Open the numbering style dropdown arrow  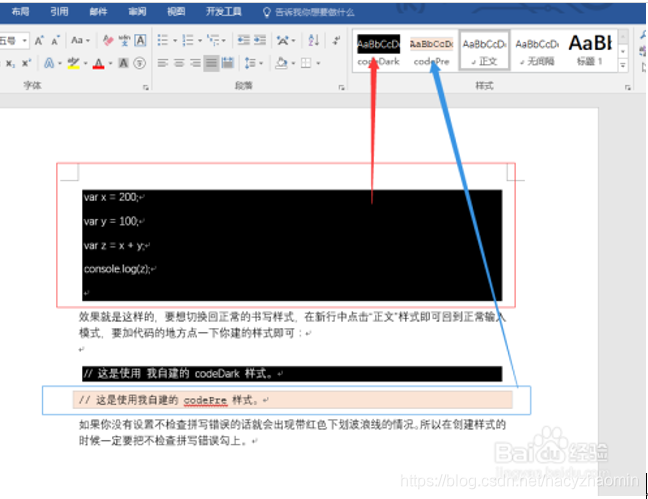pos(200,41)
